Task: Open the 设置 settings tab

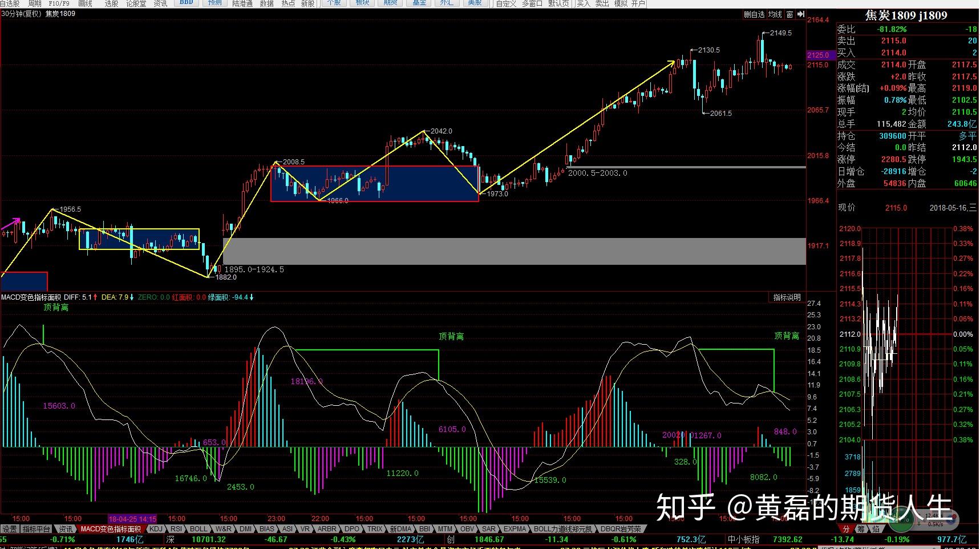Action: point(10,529)
